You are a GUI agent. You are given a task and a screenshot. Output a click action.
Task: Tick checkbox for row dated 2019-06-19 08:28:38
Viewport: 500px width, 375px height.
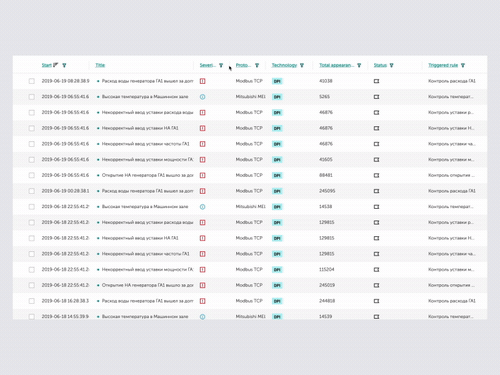click(x=32, y=81)
